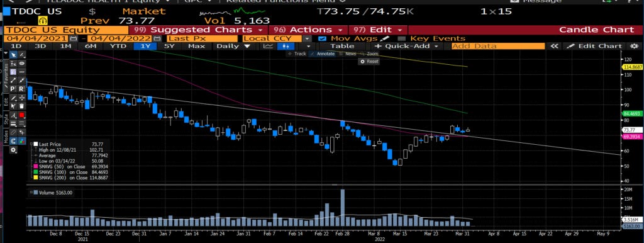Switch to line chart type icon

(268, 46)
